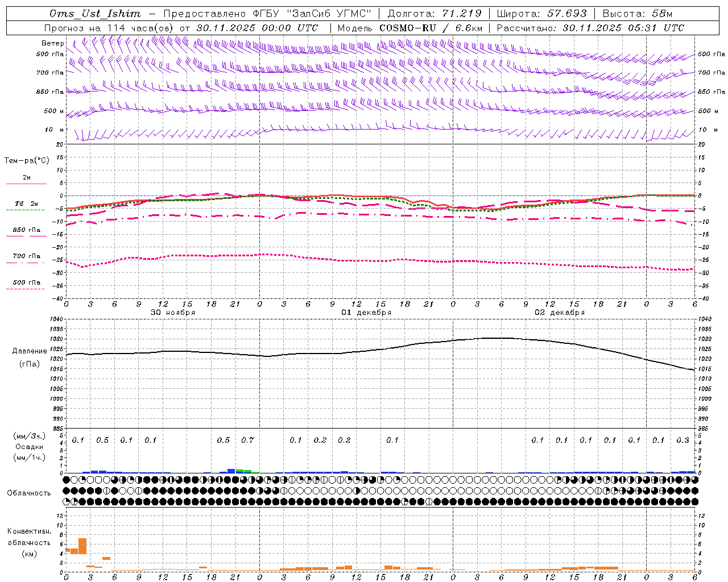728x582 pixels.
Task: Click the "Рассчитано: 30.11.2025 05:31 UTC" timestamp
Action: [590, 28]
